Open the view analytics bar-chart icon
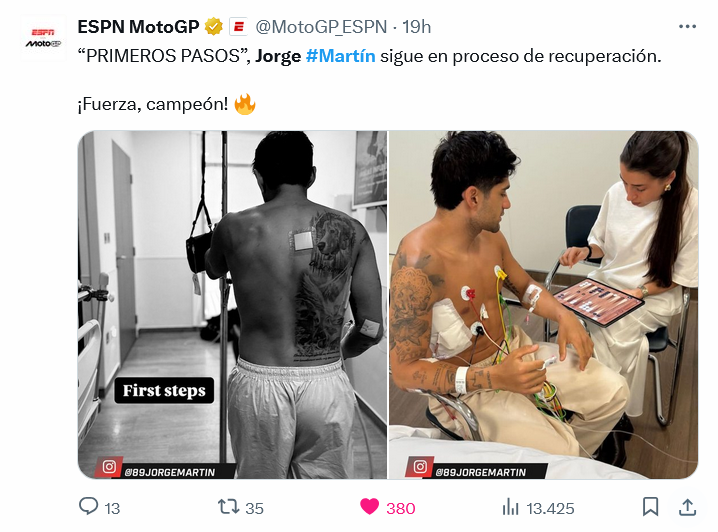 pyautogui.click(x=510, y=507)
